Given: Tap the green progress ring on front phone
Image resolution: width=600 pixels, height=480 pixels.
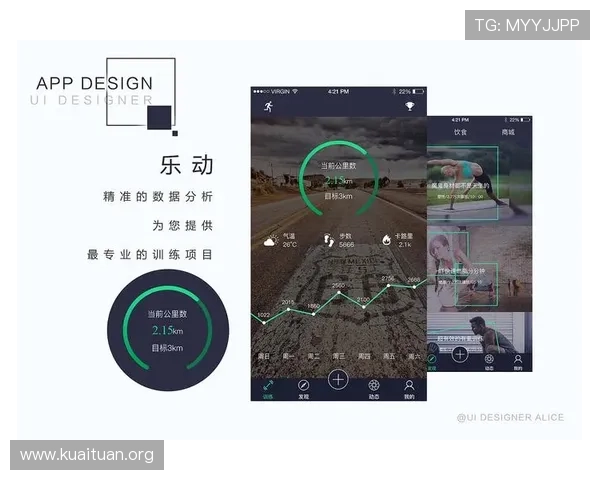Looking at the screenshot, I should (x=339, y=179).
